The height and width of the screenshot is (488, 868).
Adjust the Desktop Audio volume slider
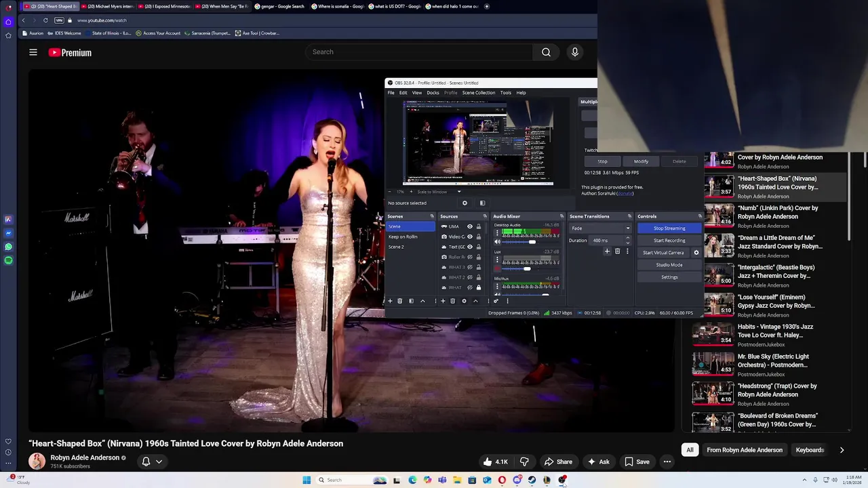tap(531, 242)
